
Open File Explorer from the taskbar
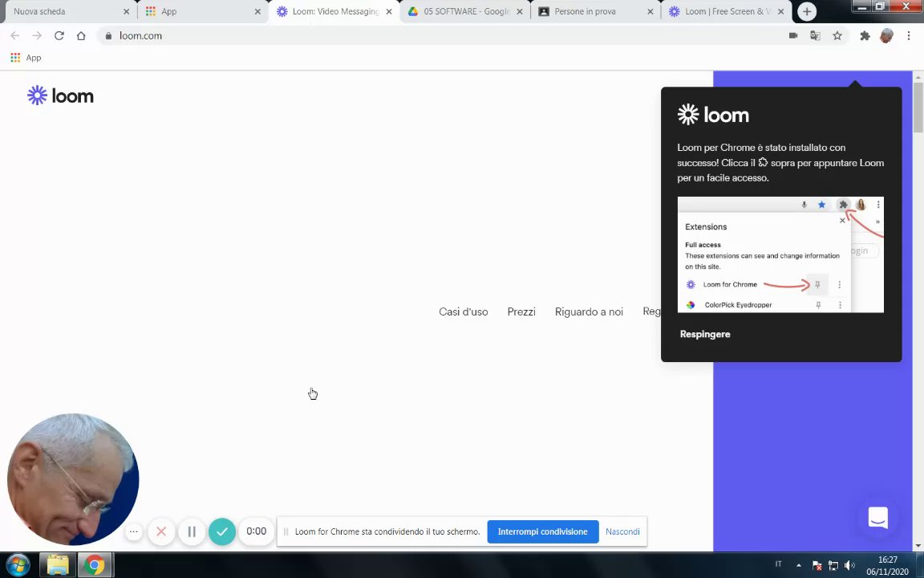click(58, 565)
